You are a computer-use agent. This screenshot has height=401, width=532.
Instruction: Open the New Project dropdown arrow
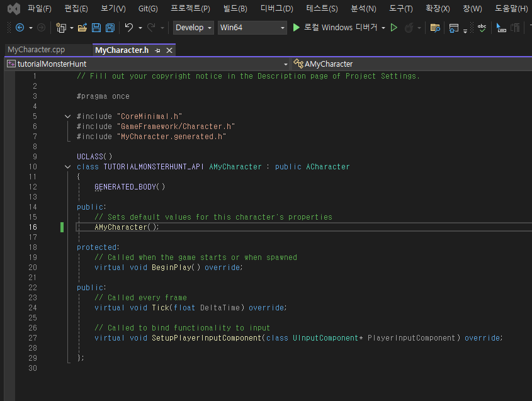pyautogui.click(x=72, y=28)
